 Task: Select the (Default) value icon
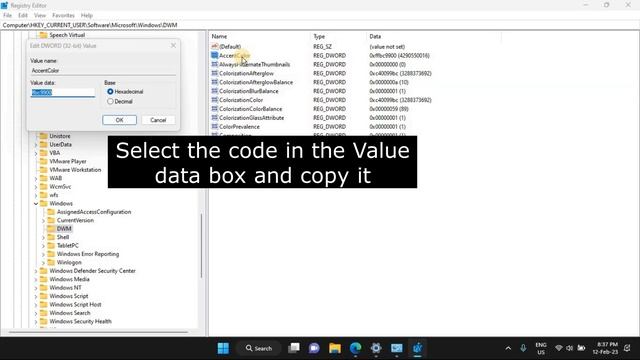click(x=215, y=47)
